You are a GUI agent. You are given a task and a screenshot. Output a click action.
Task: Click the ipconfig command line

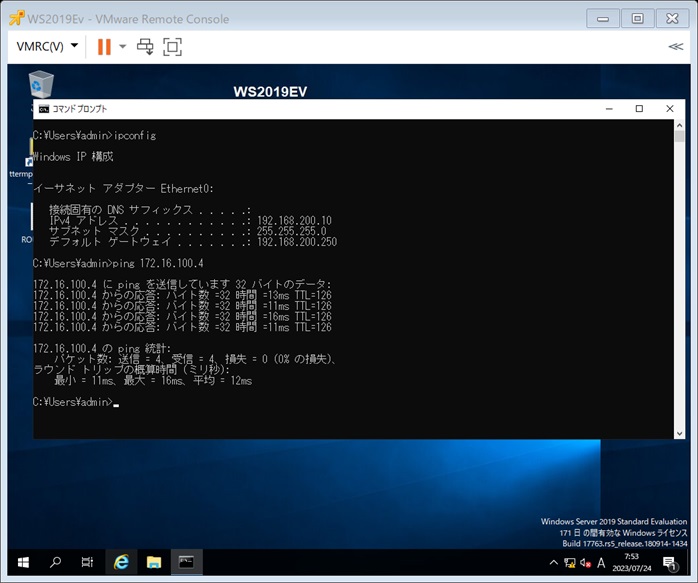[94, 135]
